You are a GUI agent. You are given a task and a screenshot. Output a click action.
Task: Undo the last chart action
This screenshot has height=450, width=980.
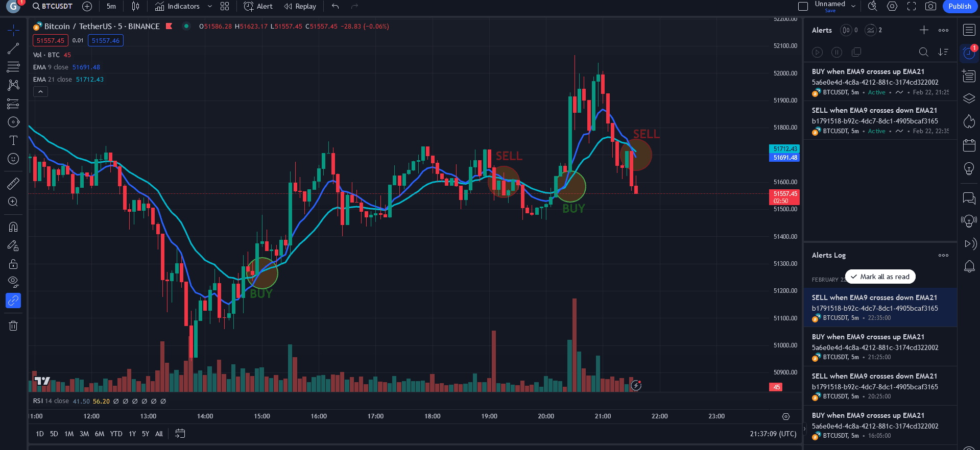(336, 7)
